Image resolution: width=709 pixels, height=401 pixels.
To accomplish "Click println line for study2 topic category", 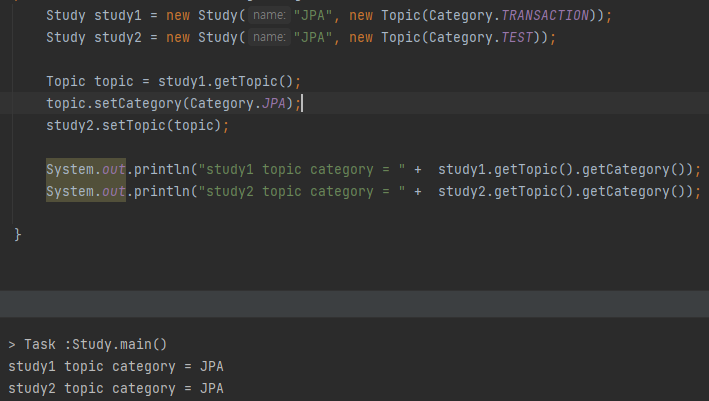I will click(373, 191).
